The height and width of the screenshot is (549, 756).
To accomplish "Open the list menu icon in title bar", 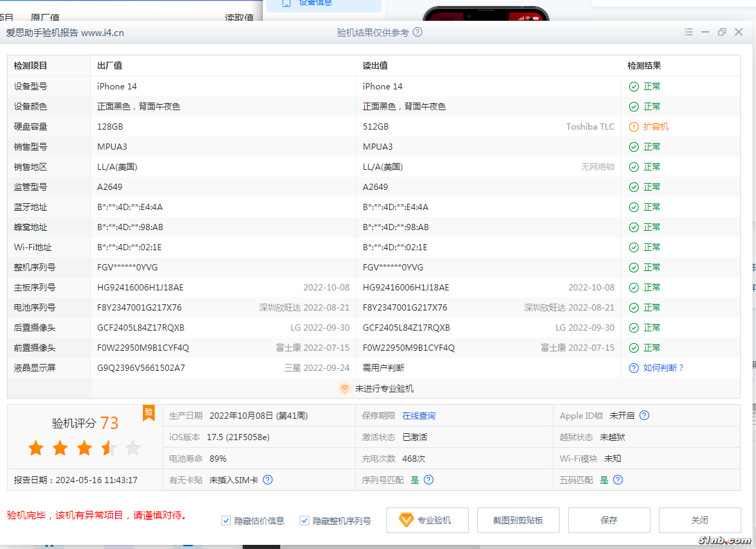I will pos(689,33).
